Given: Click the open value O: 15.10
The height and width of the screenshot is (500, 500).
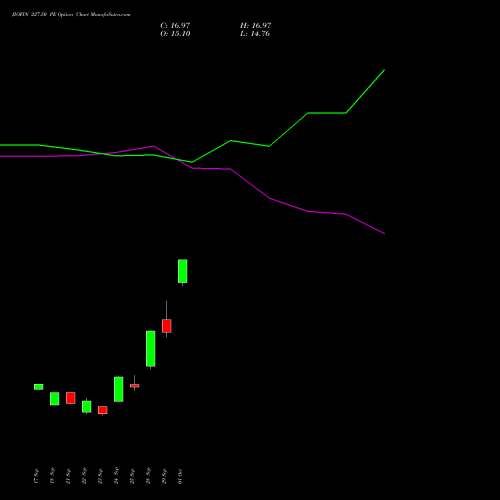Looking at the screenshot, I should [x=175, y=34].
